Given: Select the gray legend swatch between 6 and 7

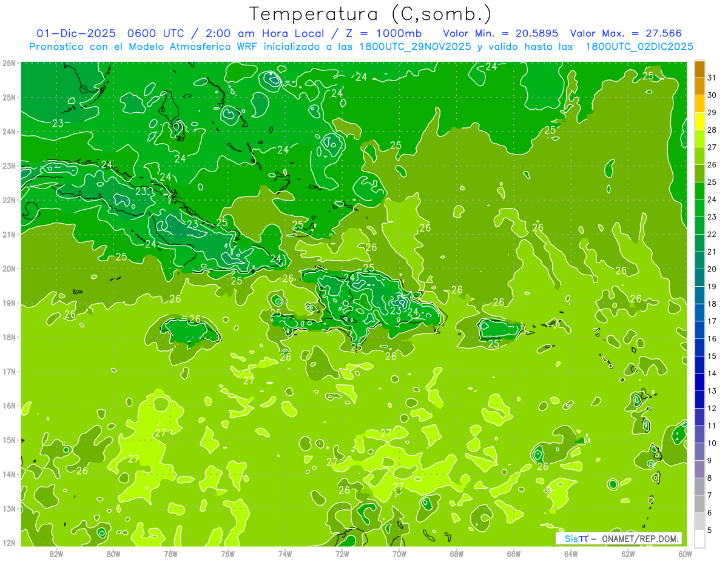Looking at the screenshot, I should click(699, 504).
